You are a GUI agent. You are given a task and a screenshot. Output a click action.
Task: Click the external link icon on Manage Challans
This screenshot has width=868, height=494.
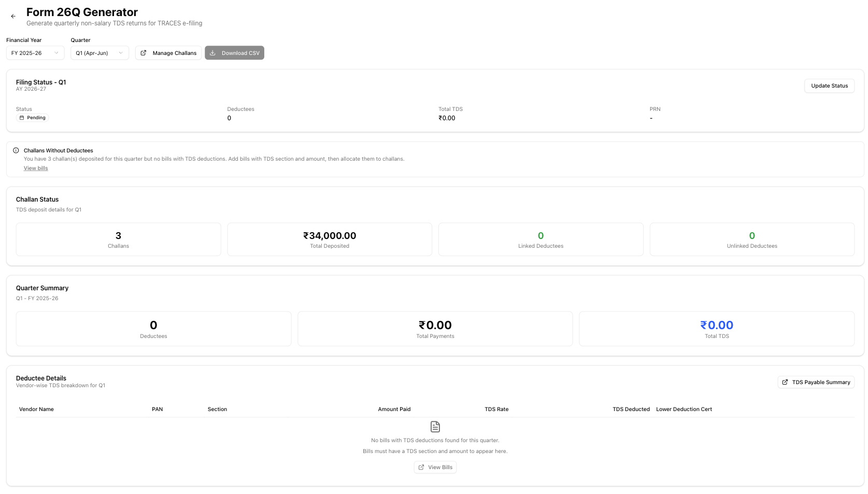[144, 53]
